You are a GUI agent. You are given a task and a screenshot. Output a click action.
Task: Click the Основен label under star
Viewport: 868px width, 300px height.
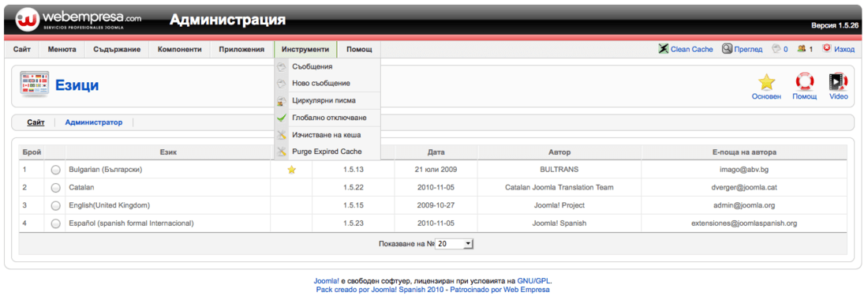point(767,96)
